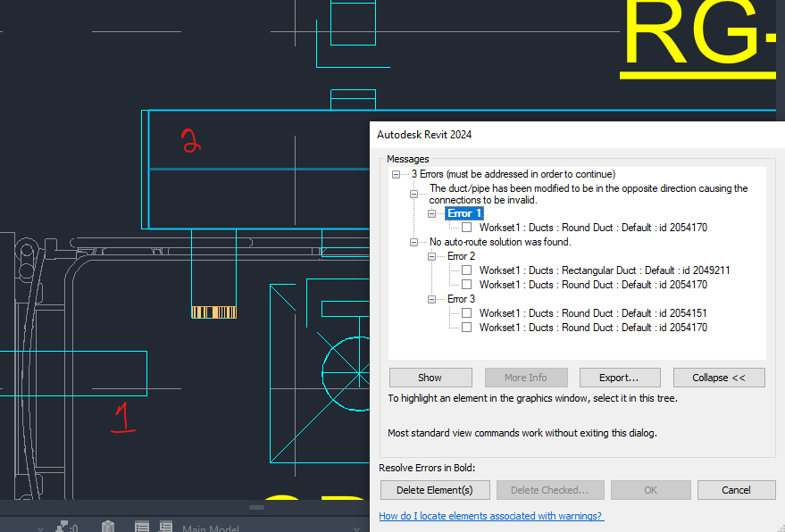Click the cube-shaped icon in the status bar
The height and width of the screenshot is (532, 785).
pyautogui.click(x=107, y=527)
